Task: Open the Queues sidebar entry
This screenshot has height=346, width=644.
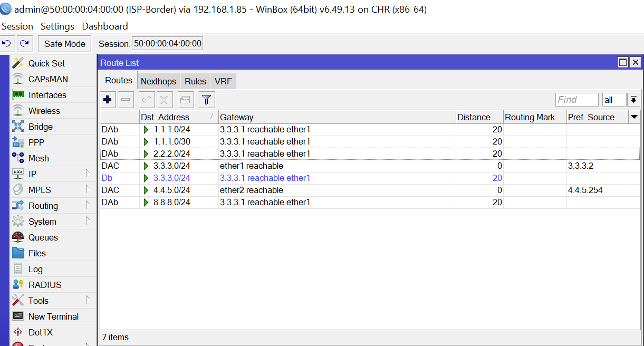Action: pyautogui.click(x=43, y=237)
